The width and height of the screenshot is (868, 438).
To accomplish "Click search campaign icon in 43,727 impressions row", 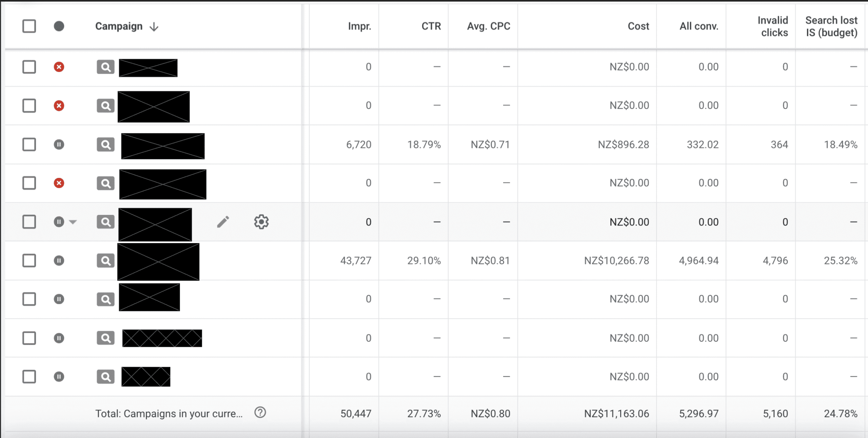I will [x=105, y=261].
